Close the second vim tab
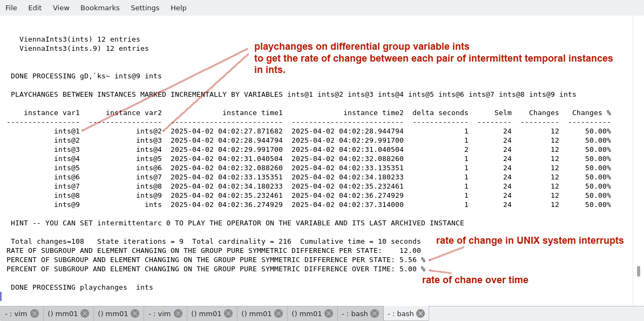This screenshot has height=321, width=644. pos(178,313)
